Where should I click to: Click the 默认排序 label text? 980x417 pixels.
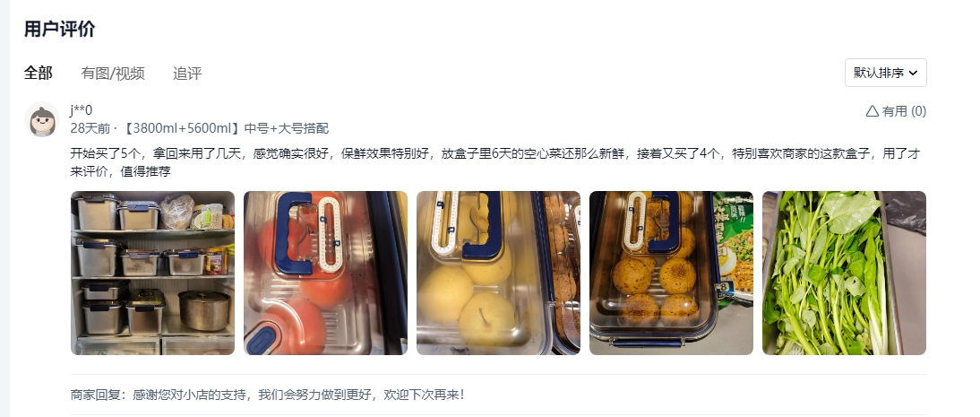(879, 73)
